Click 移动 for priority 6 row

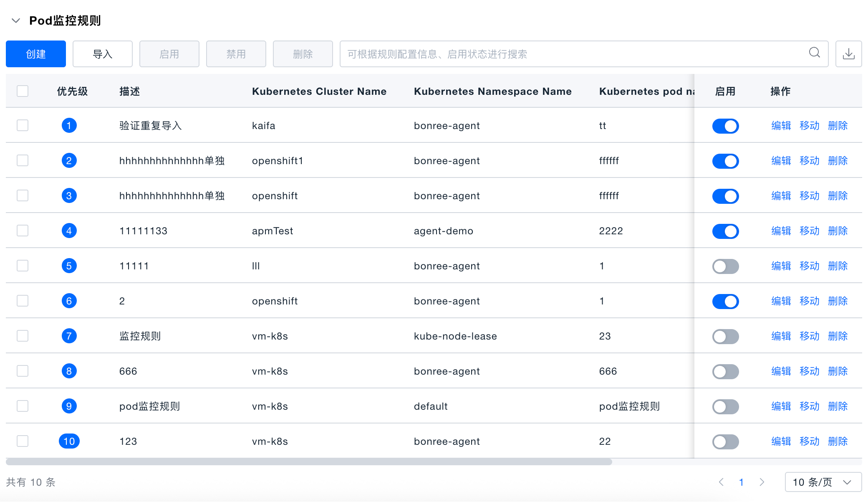(x=810, y=301)
